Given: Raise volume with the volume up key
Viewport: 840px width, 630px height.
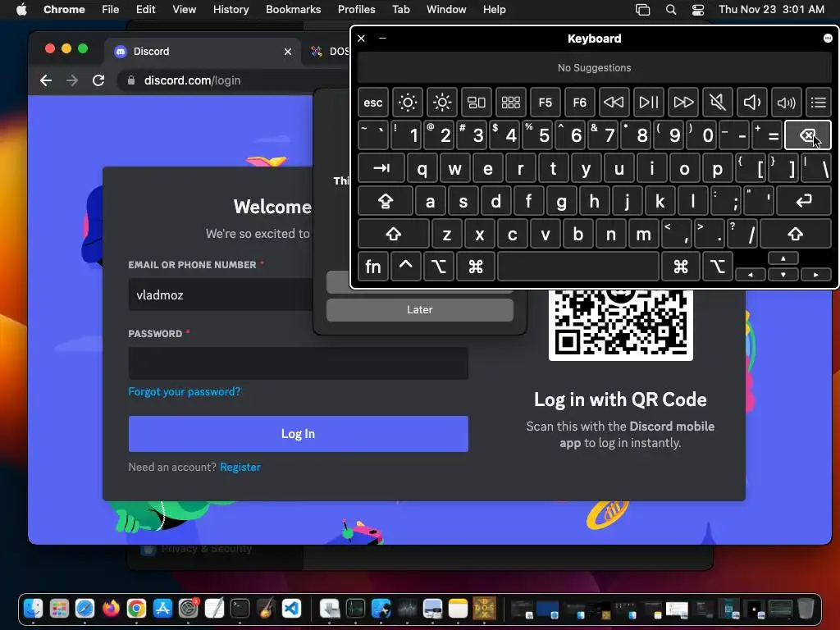Looking at the screenshot, I should (x=786, y=103).
